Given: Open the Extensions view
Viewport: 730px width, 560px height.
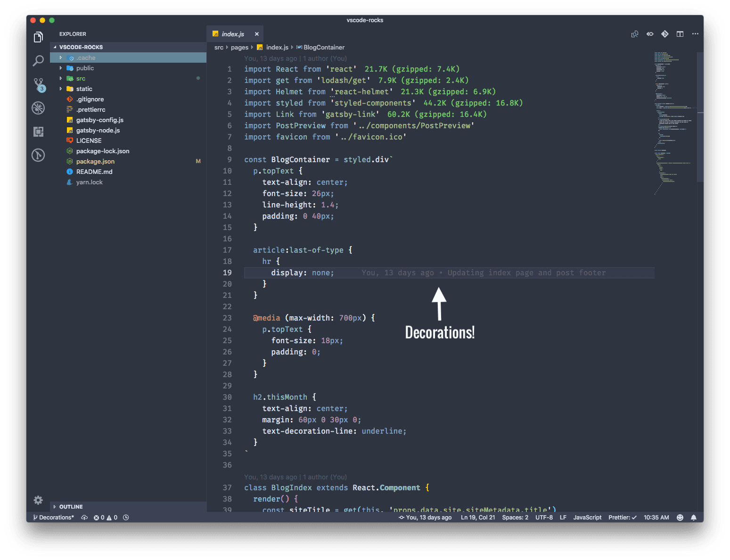Looking at the screenshot, I should [x=38, y=132].
